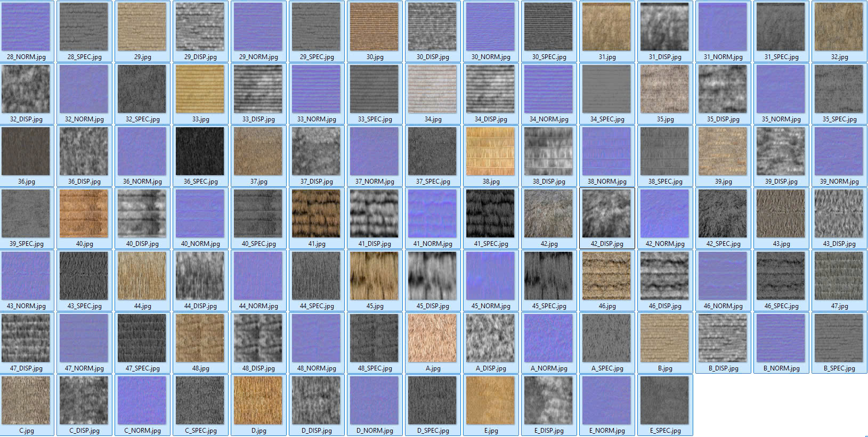Select file 30_DISP.jpg

click(432, 27)
